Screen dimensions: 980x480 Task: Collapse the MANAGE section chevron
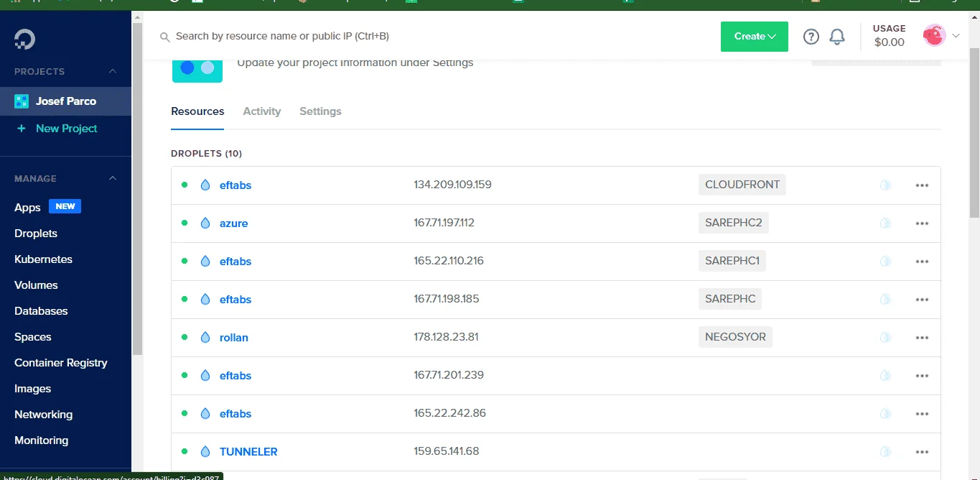coord(113,178)
